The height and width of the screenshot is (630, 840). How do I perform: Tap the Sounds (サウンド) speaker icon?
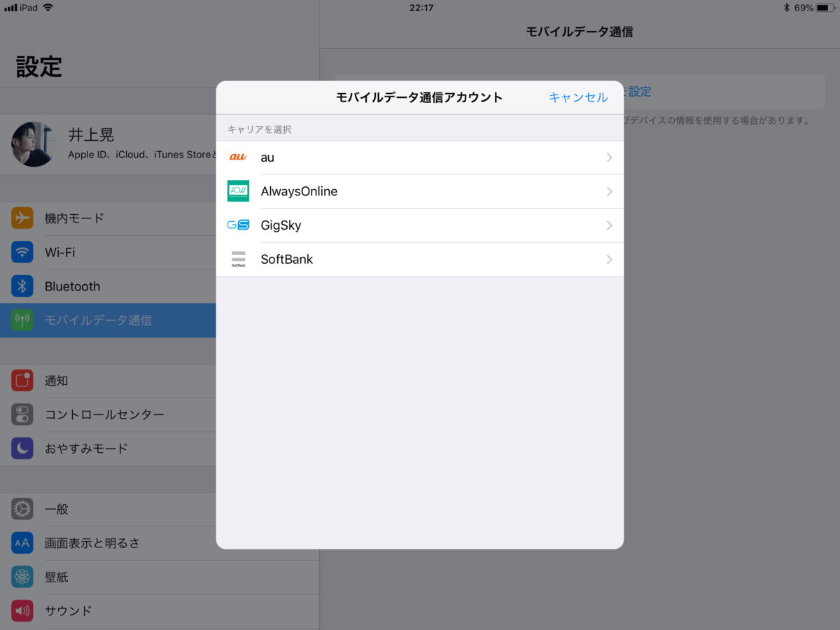click(x=22, y=610)
